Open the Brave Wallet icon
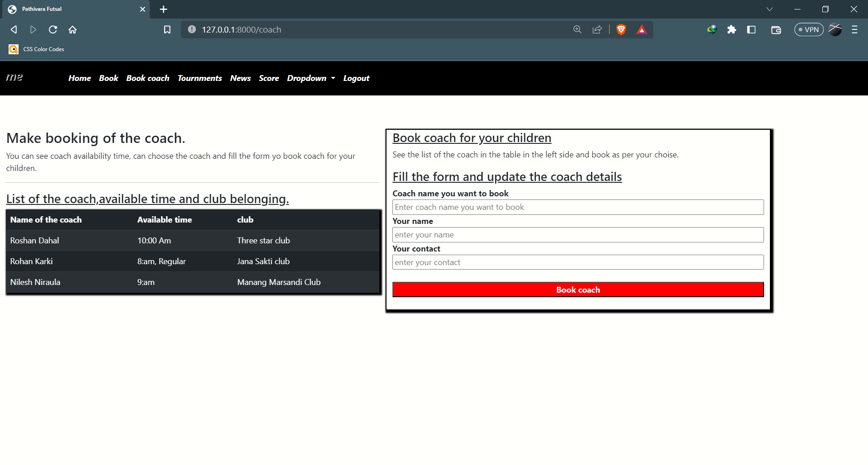The height and width of the screenshot is (465, 868). 776,30
